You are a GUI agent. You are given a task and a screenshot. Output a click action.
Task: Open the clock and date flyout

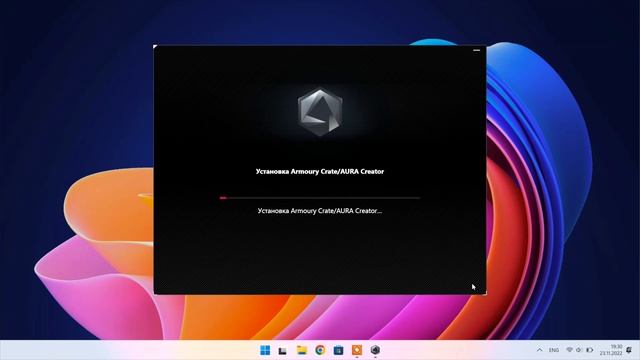tap(611, 350)
